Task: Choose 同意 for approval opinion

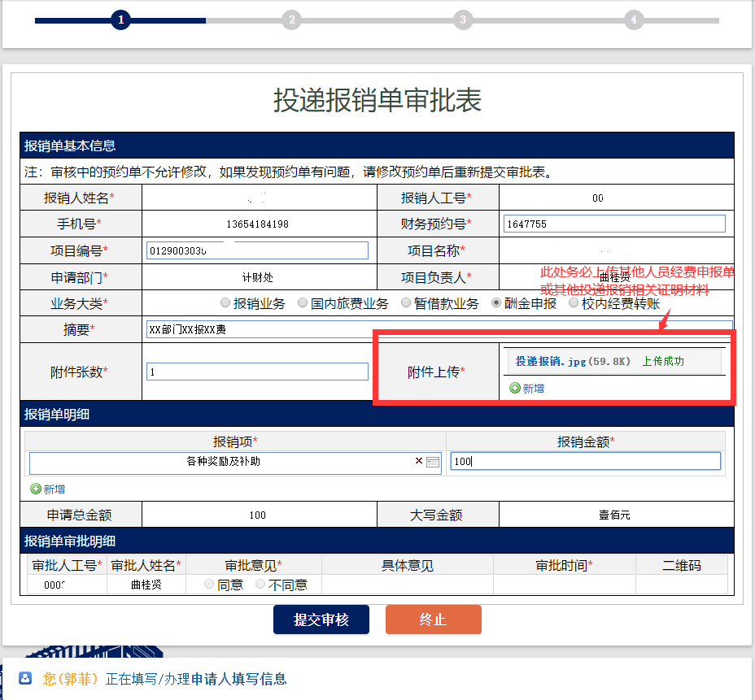Action: [209, 585]
